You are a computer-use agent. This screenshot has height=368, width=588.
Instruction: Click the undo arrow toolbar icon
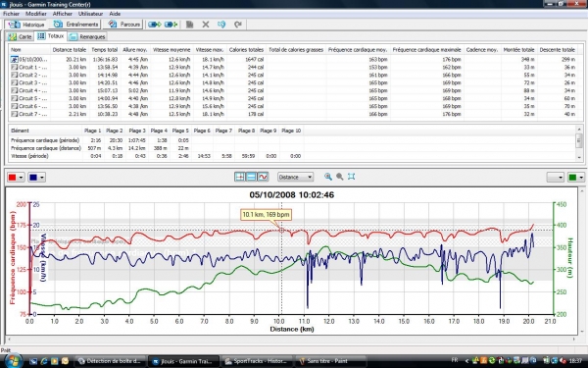(x=221, y=25)
